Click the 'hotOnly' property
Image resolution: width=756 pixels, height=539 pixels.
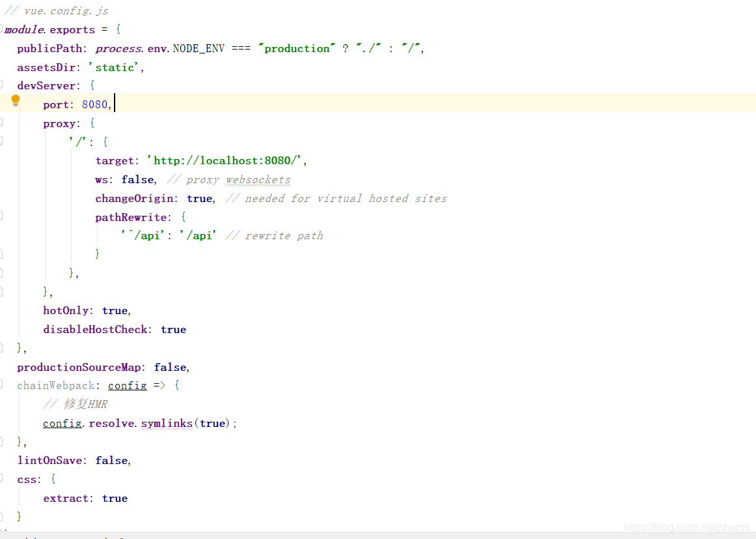[x=66, y=311]
